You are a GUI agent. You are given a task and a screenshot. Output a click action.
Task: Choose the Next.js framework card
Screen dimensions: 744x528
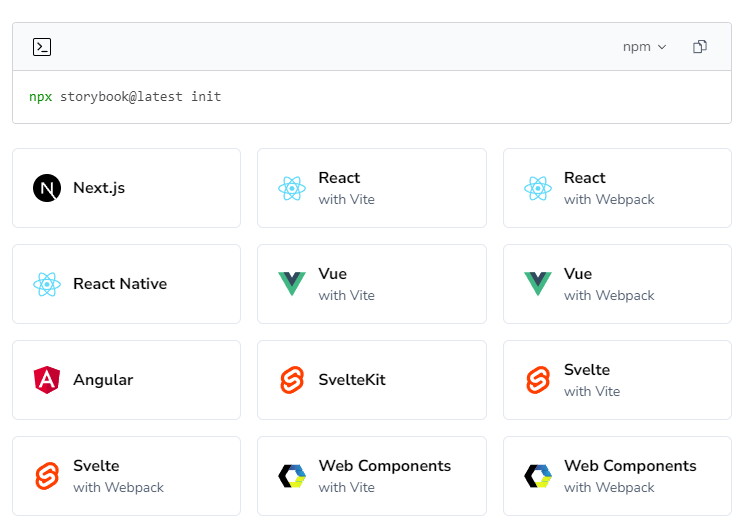point(126,188)
